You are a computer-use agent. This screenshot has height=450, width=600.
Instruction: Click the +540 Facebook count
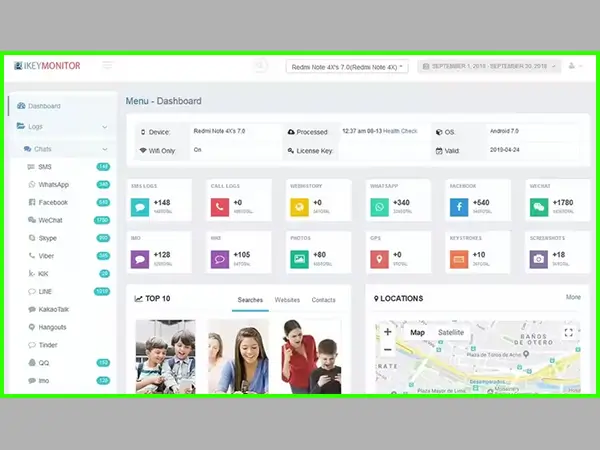click(x=481, y=202)
